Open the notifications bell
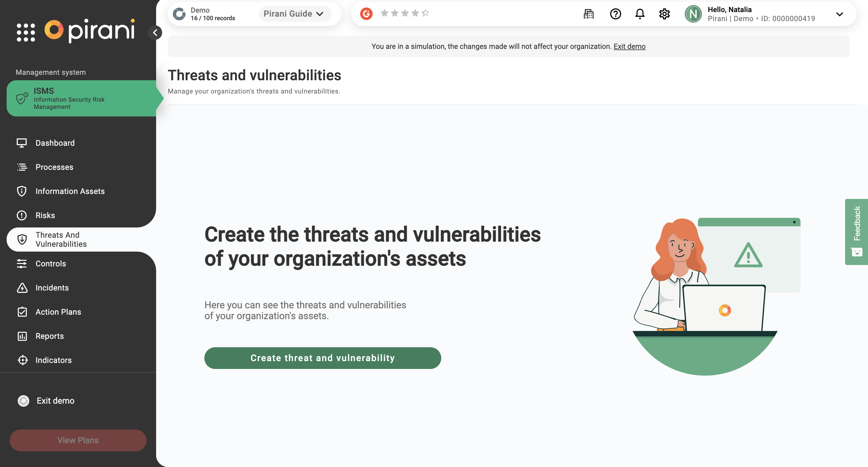Viewport: 868px width, 467px height. (x=640, y=14)
